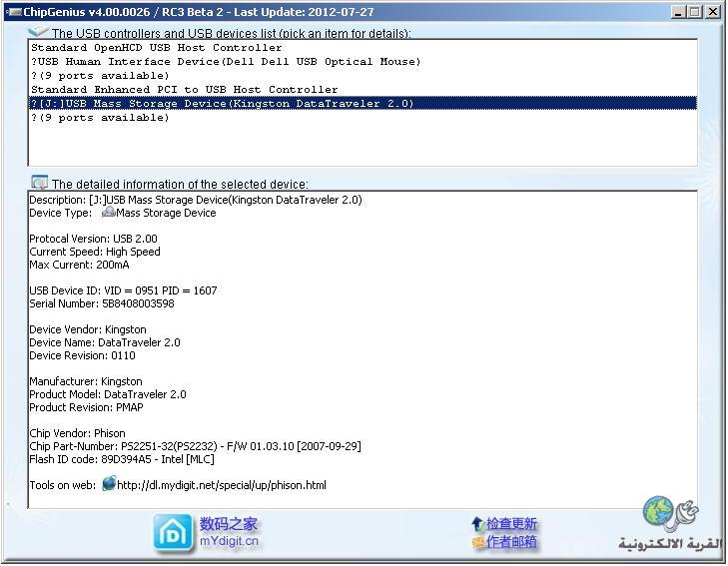Click the Current Speed: High Speed line
The width and height of the screenshot is (728, 566).
(x=95, y=252)
